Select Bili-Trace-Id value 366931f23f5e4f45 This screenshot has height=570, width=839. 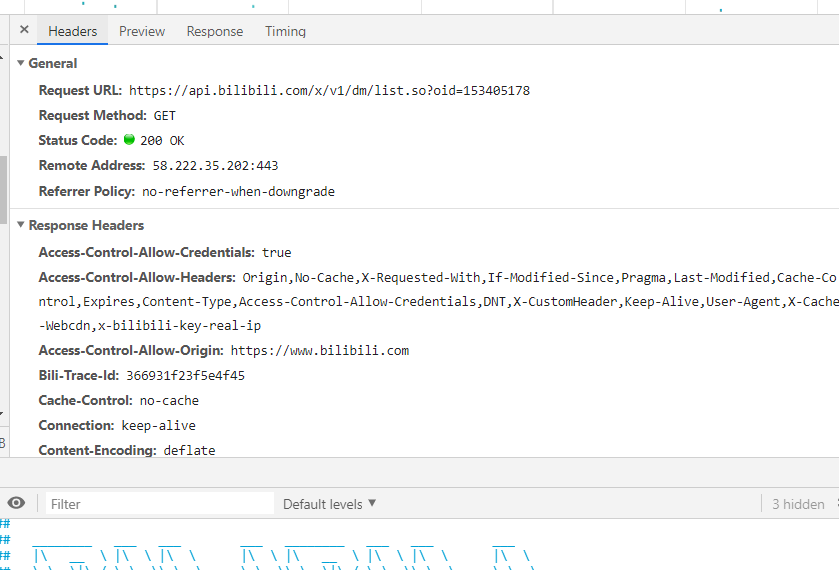coord(185,376)
